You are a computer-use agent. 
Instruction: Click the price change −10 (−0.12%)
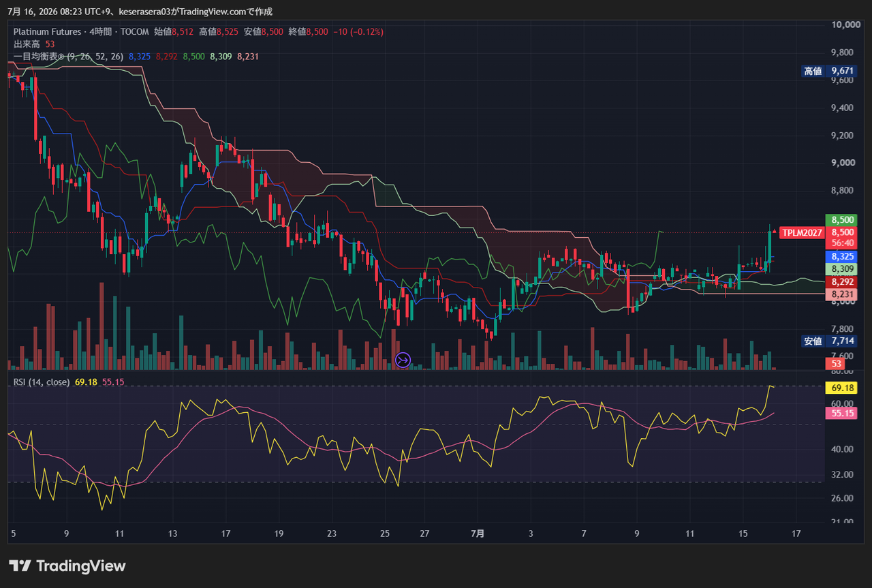point(358,32)
